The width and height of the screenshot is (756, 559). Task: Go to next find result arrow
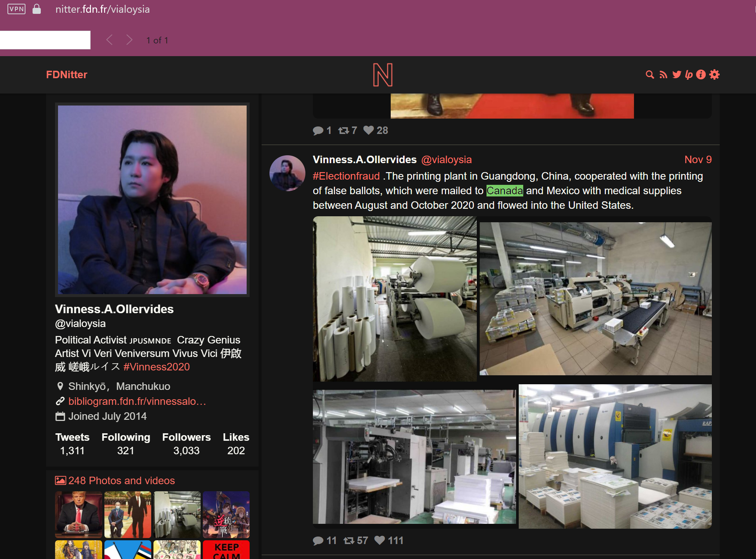pyautogui.click(x=129, y=40)
